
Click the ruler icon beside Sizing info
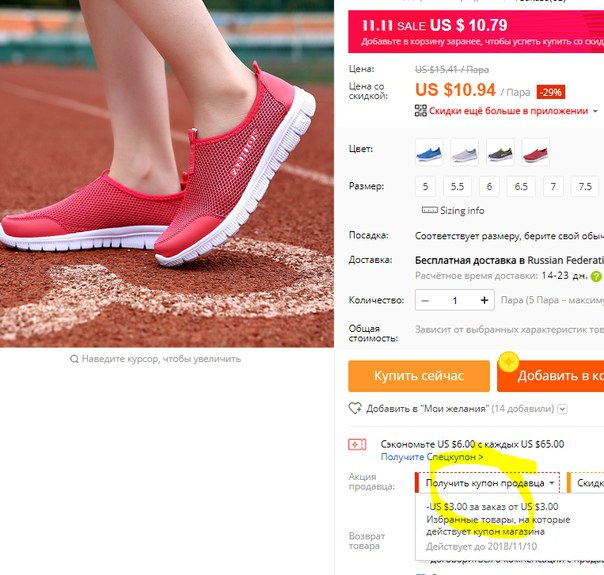click(x=430, y=210)
